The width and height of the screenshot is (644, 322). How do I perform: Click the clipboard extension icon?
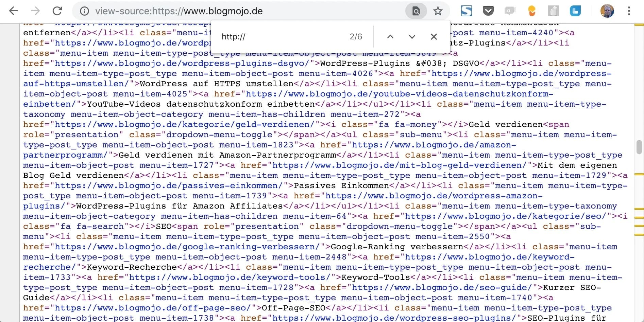click(x=554, y=11)
